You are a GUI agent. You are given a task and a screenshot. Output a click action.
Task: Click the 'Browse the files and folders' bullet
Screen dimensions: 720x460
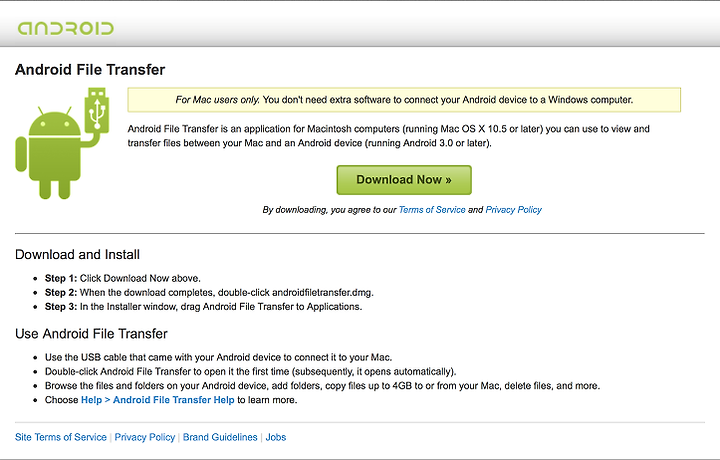(x=322, y=386)
